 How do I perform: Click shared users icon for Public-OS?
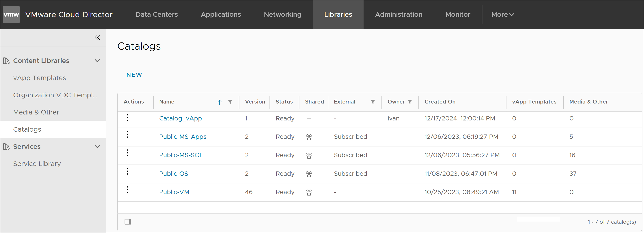(309, 174)
